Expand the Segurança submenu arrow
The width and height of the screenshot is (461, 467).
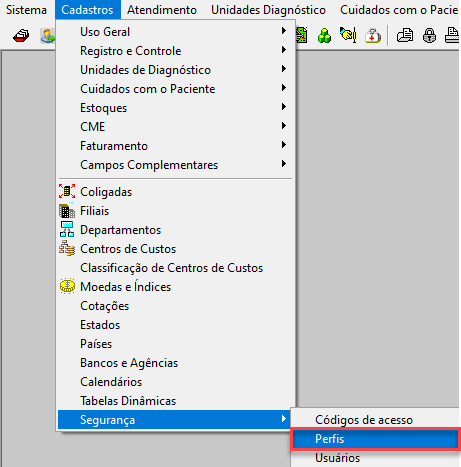pyautogui.click(x=284, y=419)
